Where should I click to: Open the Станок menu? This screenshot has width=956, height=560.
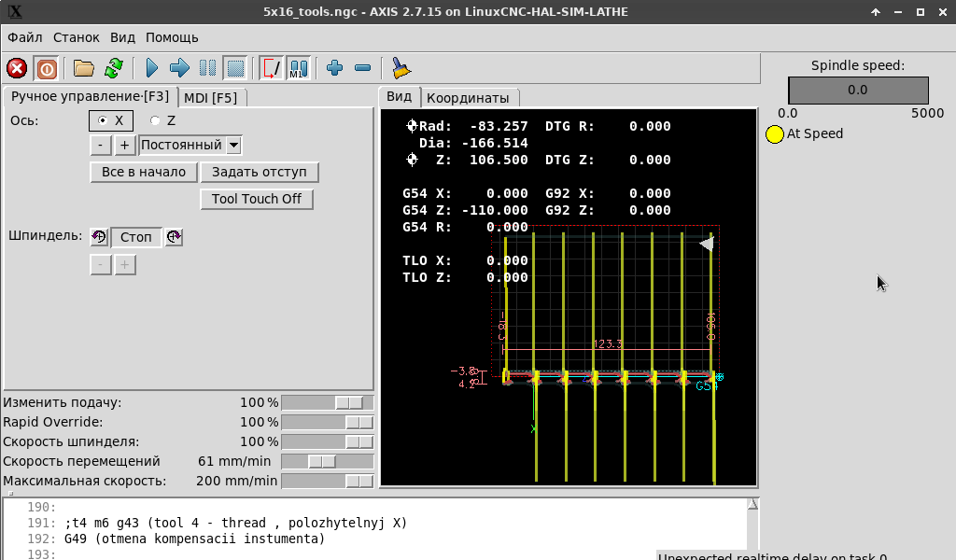click(x=76, y=37)
